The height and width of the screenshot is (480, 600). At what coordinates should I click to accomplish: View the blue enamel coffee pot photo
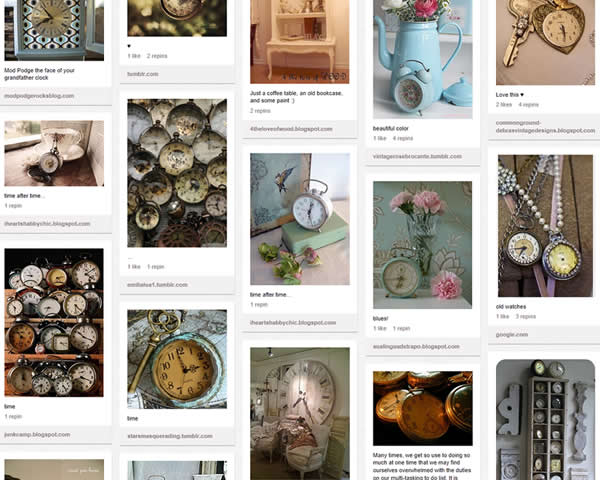click(422, 59)
